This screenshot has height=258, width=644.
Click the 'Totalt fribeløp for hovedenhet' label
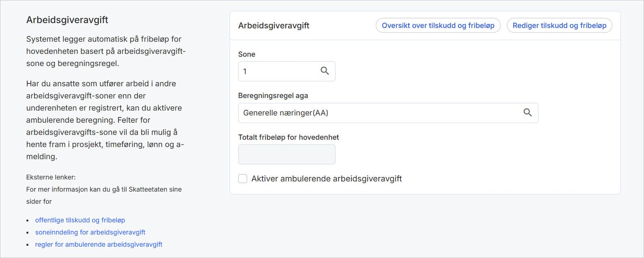point(288,137)
